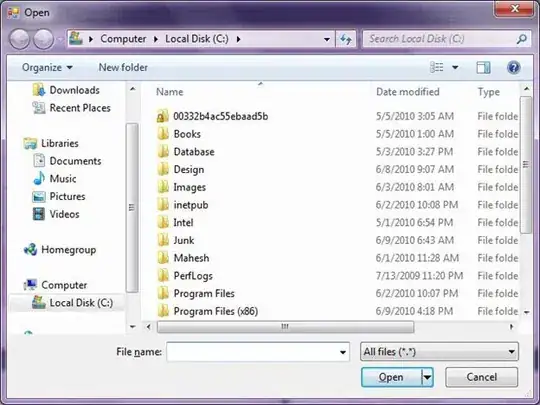Click the Documents library icon
The image size is (540, 405).
39,161
